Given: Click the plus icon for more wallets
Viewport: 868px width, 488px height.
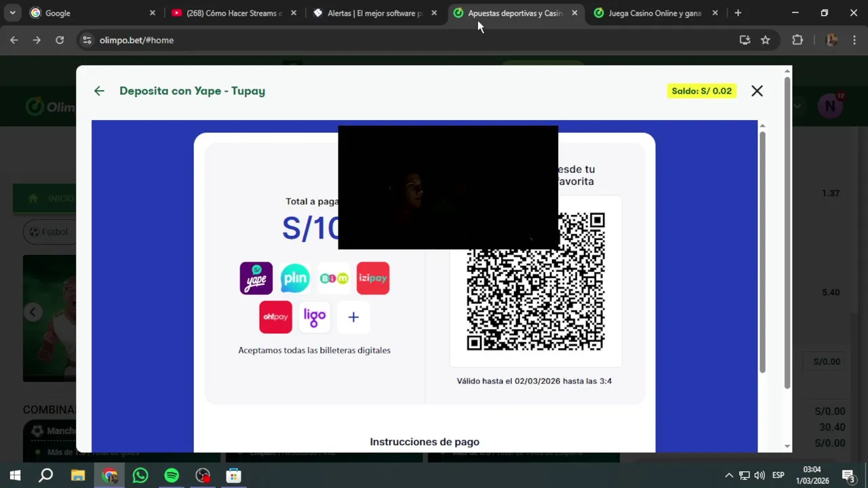Looking at the screenshot, I should pyautogui.click(x=353, y=317).
